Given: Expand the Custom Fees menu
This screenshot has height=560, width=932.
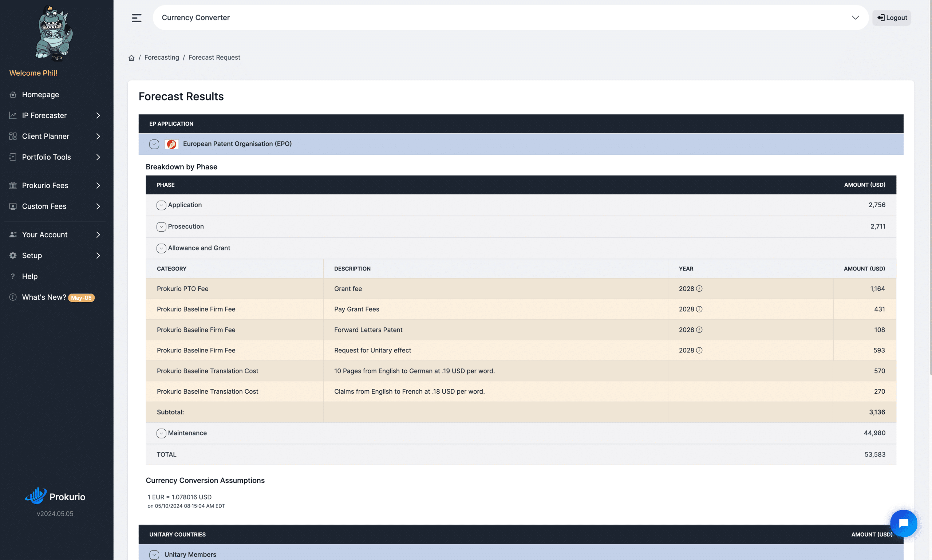Looking at the screenshot, I should [x=98, y=206].
